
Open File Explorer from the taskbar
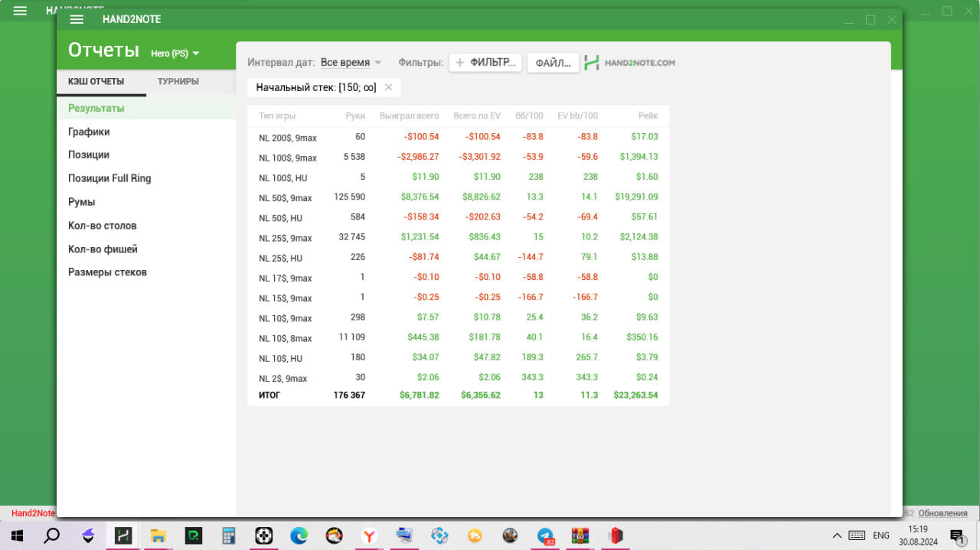pos(158,535)
